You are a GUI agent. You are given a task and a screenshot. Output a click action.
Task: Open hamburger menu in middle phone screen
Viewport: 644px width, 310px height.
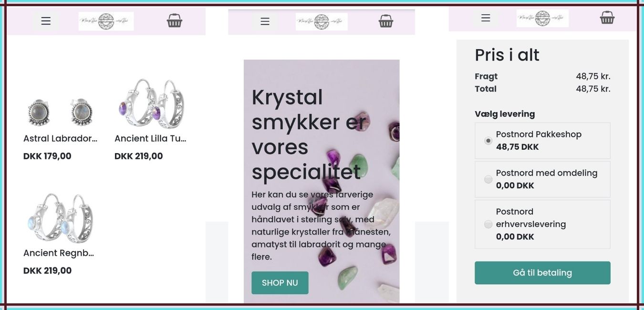pyautogui.click(x=265, y=21)
